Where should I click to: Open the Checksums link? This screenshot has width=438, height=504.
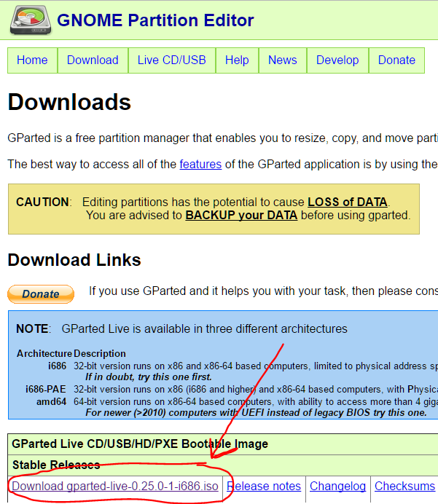click(404, 486)
